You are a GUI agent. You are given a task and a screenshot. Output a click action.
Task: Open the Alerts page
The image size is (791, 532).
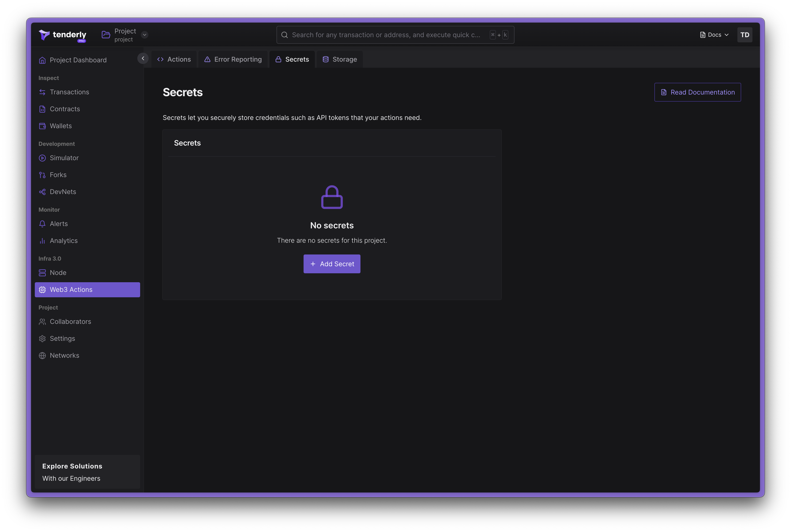click(x=87, y=224)
